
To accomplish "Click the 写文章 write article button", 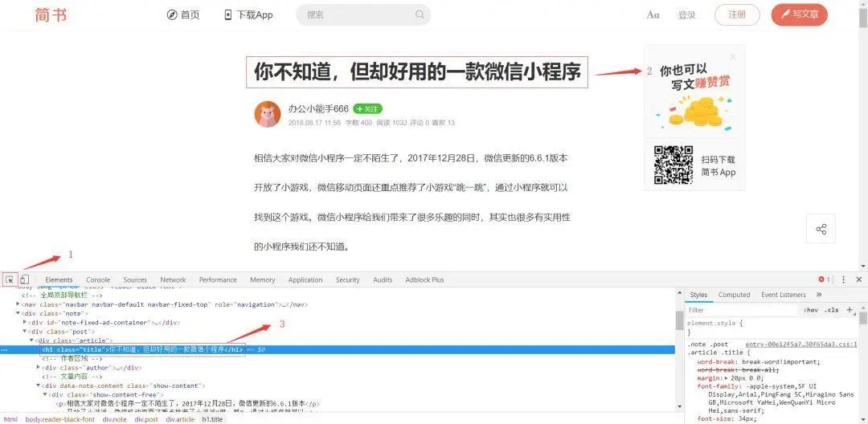I will pyautogui.click(x=800, y=15).
